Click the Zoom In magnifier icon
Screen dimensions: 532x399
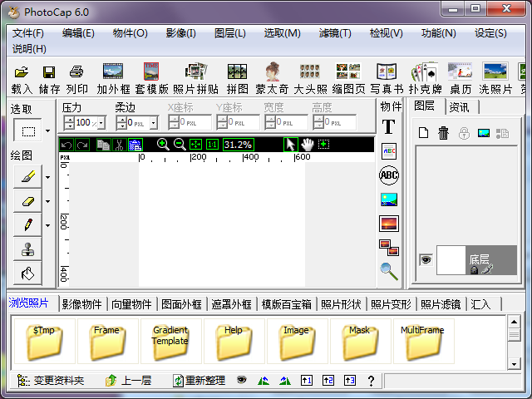(163, 144)
